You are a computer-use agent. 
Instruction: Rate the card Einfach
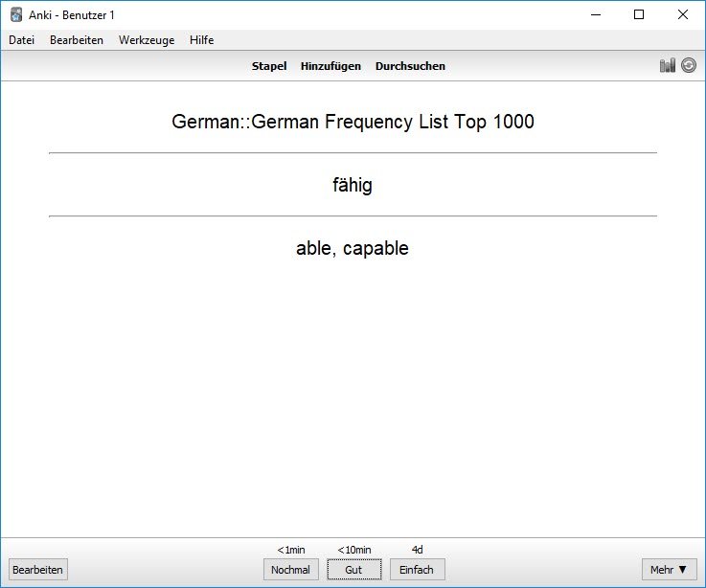point(417,570)
